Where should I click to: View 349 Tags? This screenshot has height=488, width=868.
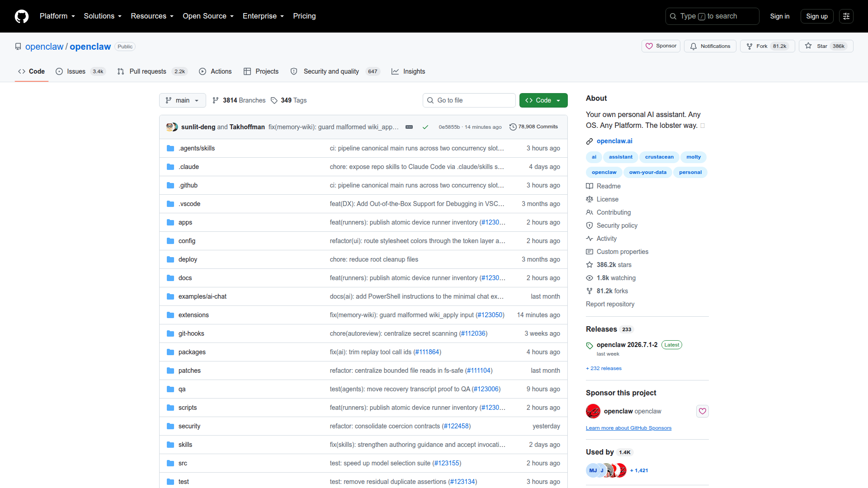[288, 100]
